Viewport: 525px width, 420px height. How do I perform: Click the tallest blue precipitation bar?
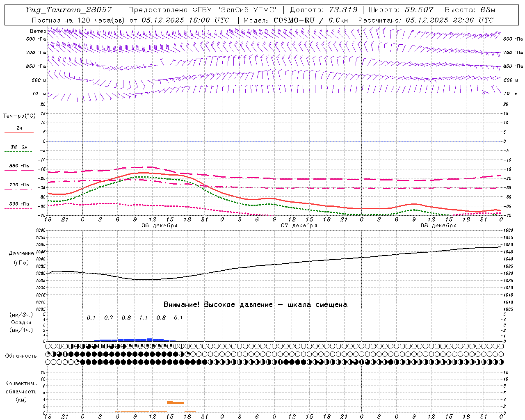(150, 340)
